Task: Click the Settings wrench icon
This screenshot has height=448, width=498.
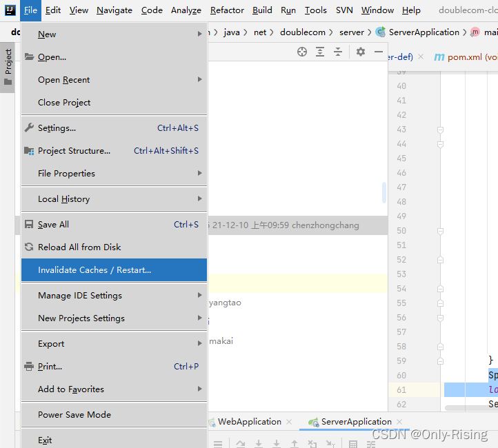Action: click(29, 128)
